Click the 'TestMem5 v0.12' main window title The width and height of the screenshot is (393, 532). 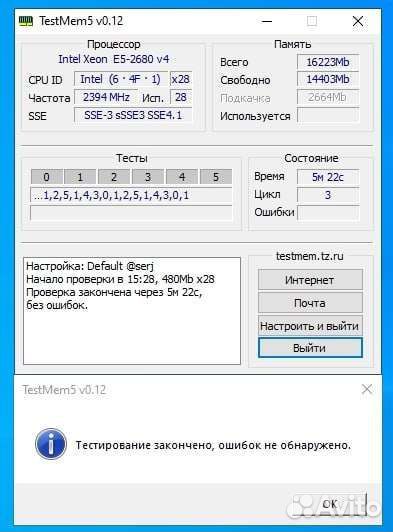[x=81, y=21]
